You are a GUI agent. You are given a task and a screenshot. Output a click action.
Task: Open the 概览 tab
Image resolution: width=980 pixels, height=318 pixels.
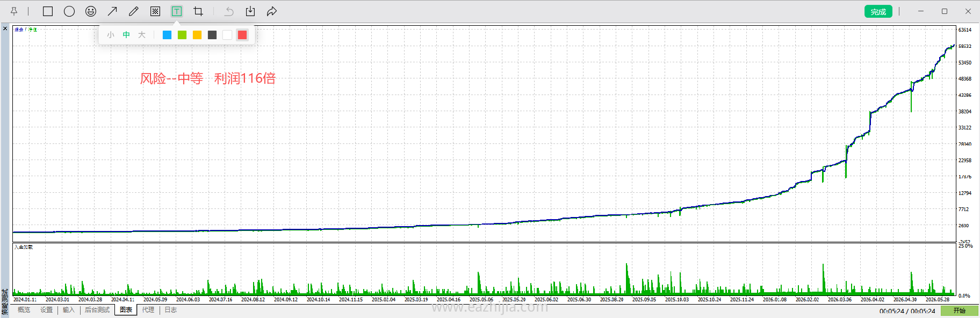(24, 310)
